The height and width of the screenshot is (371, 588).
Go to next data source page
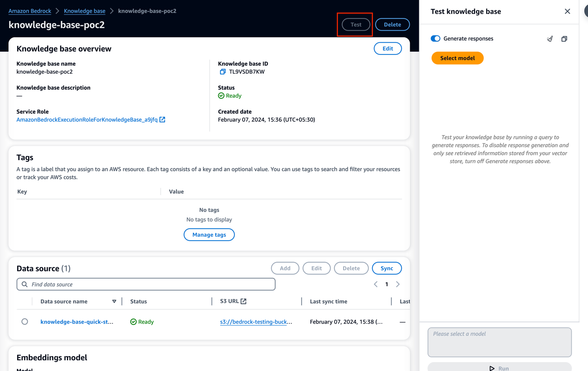(x=398, y=284)
